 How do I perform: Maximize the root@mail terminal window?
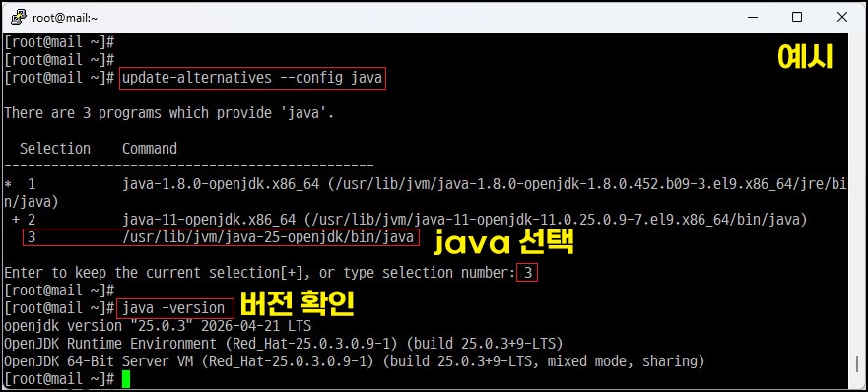tap(797, 17)
